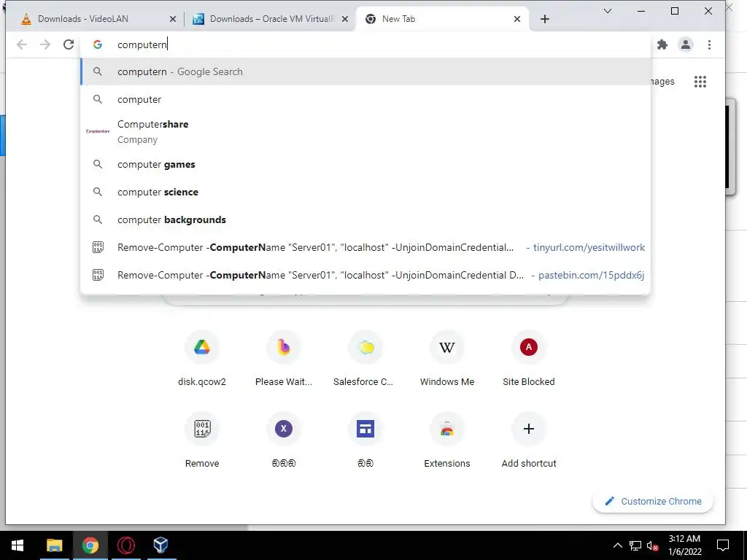The width and height of the screenshot is (747, 560).
Task: Open the tab search chevron
Action: [x=608, y=11]
